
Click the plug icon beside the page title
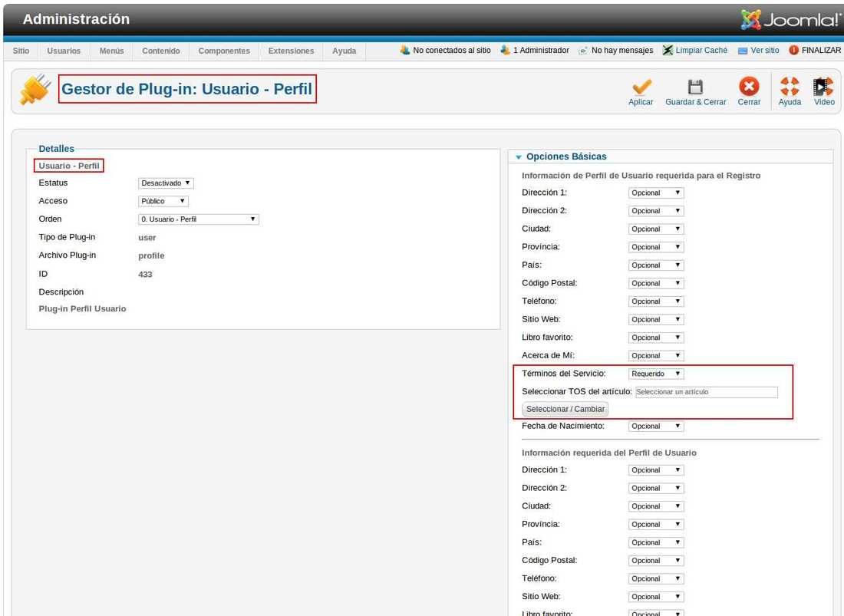pos(35,89)
